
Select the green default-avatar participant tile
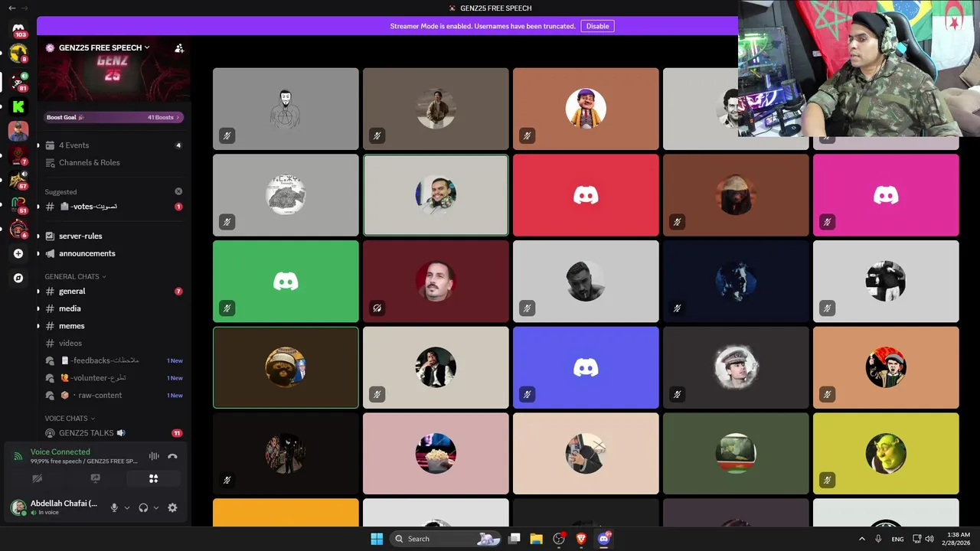286,281
